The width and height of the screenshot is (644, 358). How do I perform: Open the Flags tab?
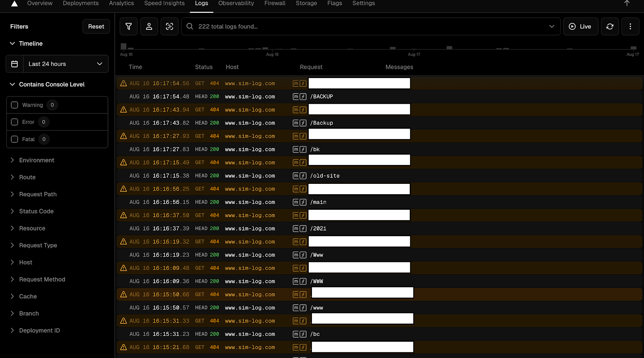click(x=334, y=3)
